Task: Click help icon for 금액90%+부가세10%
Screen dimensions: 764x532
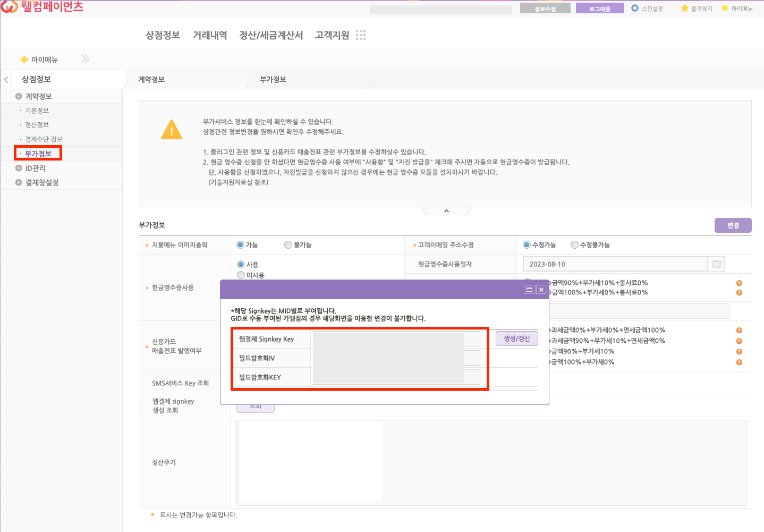Action: pos(739,352)
